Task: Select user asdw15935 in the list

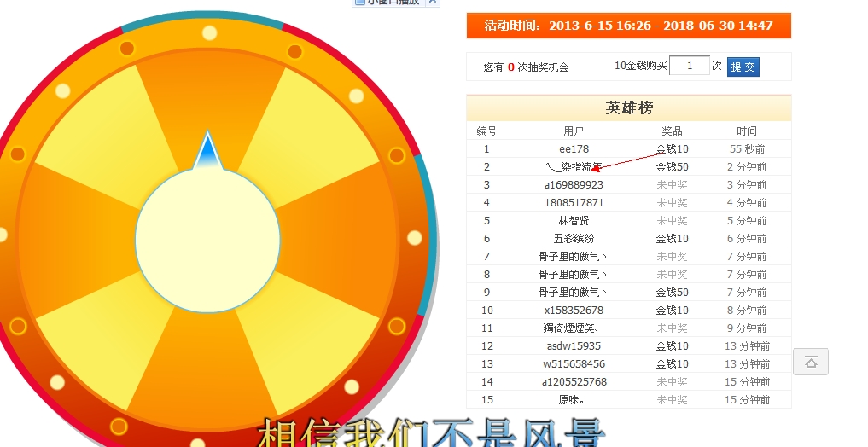Action: [574, 345]
